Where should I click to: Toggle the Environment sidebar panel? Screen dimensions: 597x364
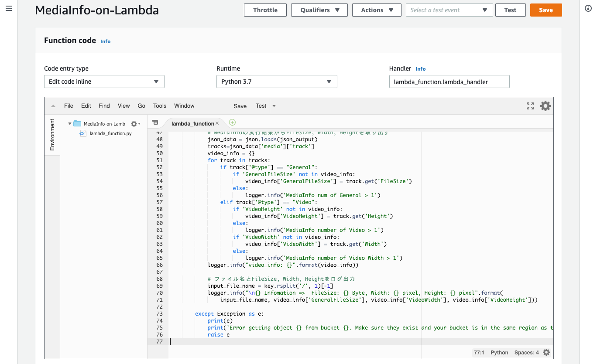[52, 134]
